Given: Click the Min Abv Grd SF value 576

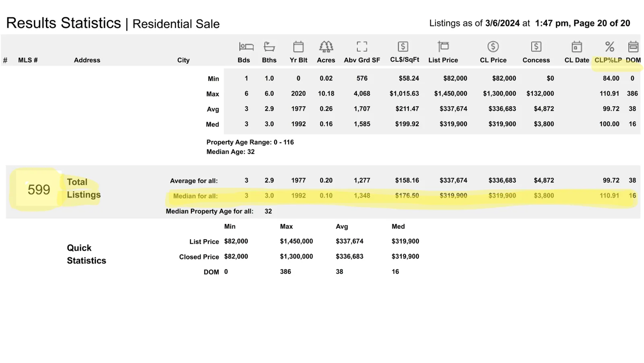Looking at the screenshot, I should coord(362,79).
